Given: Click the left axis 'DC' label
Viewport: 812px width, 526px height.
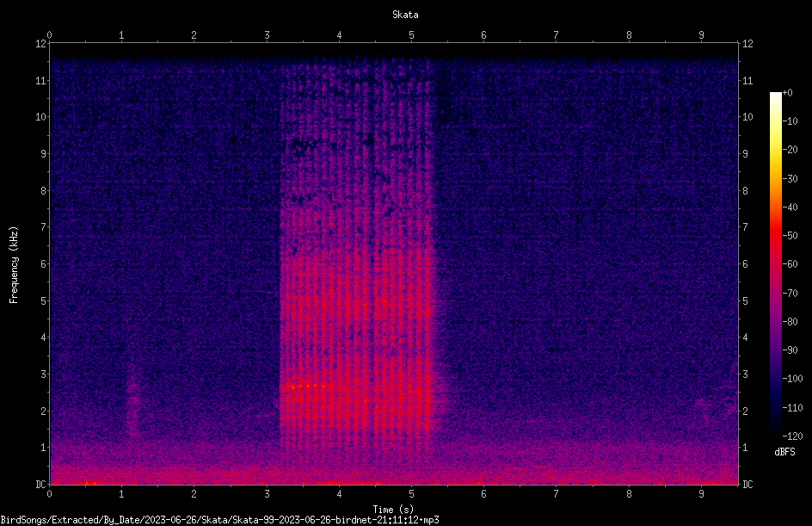Looking at the screenshot, I should (40, 484).
